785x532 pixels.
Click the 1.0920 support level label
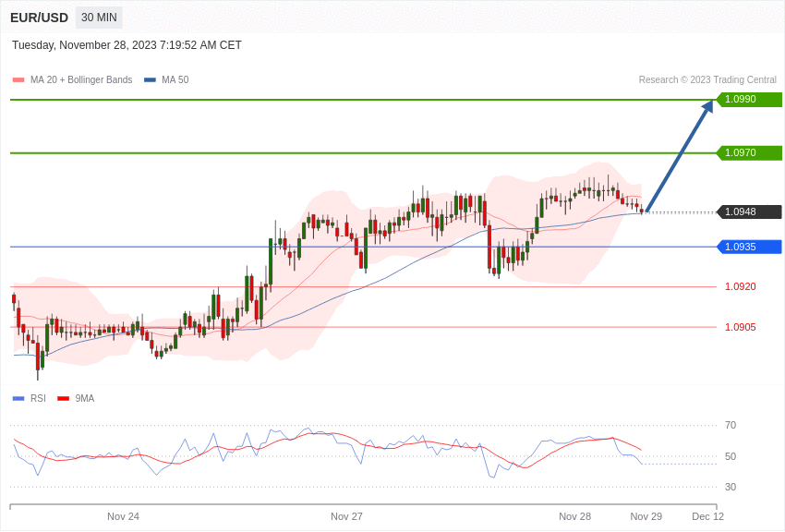[741, 287]
